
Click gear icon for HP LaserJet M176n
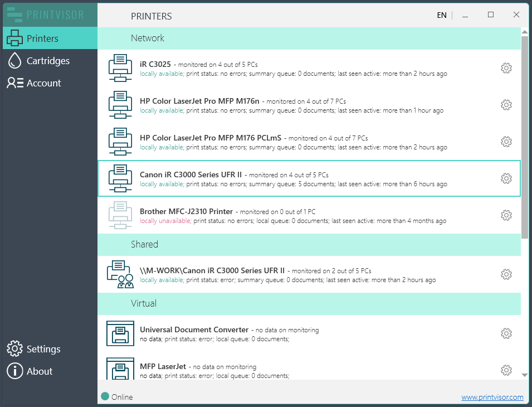point(506,105)
